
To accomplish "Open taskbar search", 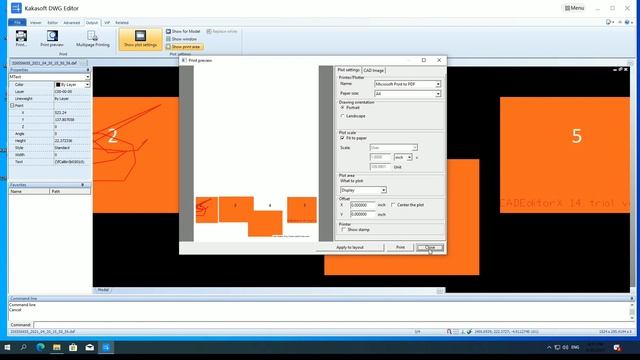I will 23,347.
